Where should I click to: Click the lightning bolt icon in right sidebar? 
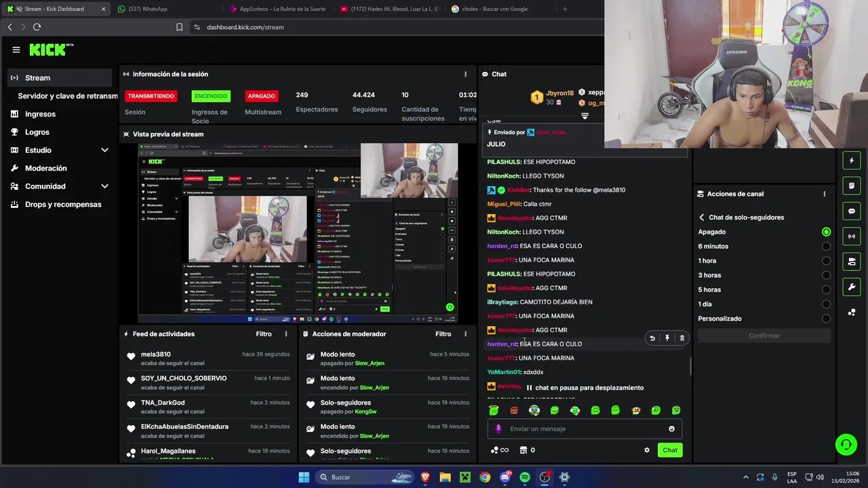(852, 161)
